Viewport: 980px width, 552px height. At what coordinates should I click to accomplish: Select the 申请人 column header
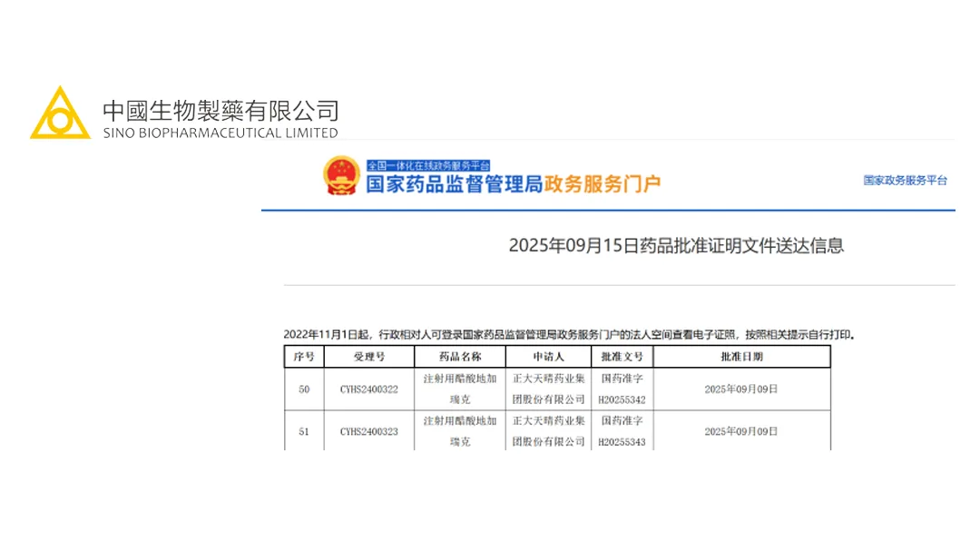point(548,357)
